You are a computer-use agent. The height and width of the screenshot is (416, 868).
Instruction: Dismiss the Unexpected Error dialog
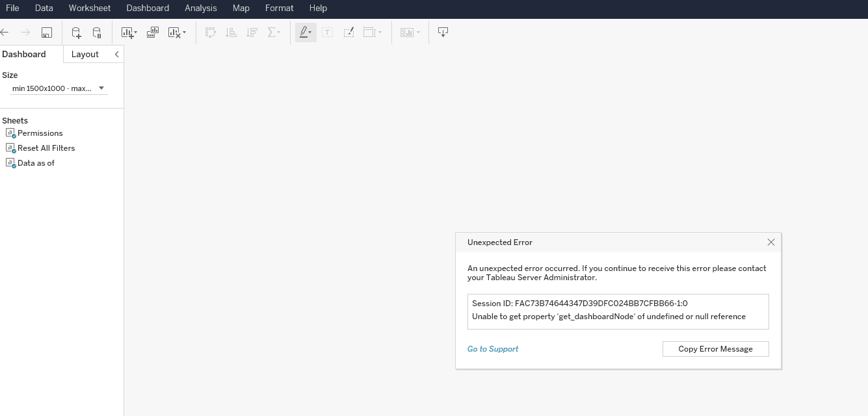click(x=770, y=242)
